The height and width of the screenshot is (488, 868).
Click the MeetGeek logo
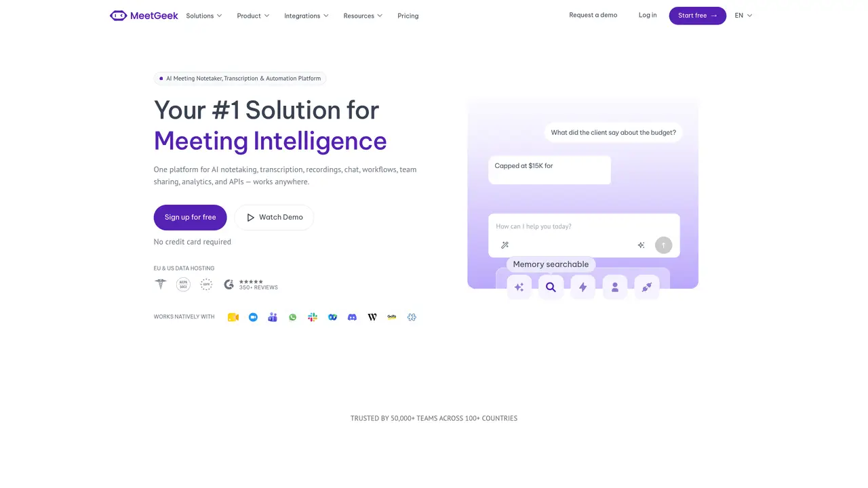(144, 16)
